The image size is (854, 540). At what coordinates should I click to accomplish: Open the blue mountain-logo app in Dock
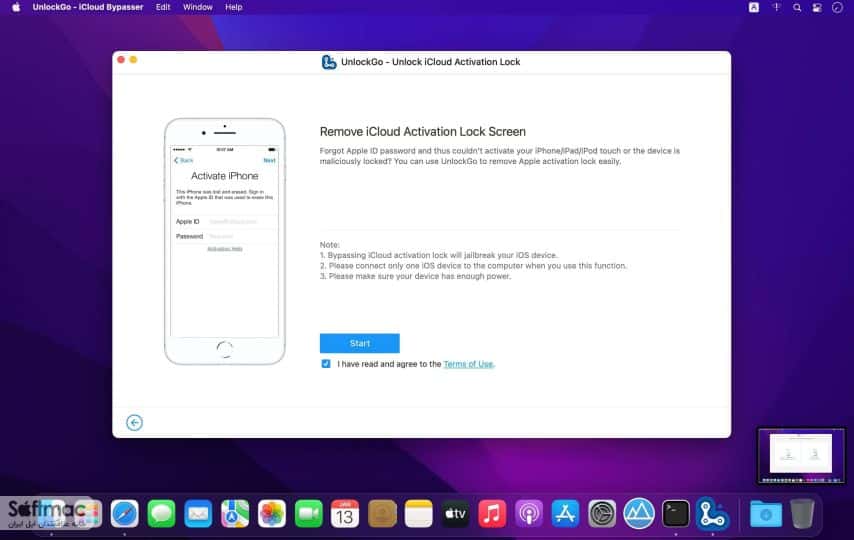click(639, 513)
